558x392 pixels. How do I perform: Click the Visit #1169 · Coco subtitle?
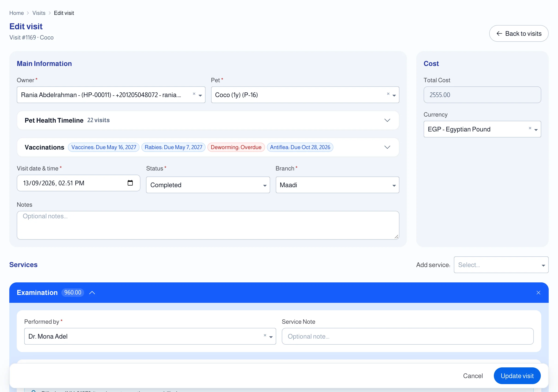click(31, 37)
